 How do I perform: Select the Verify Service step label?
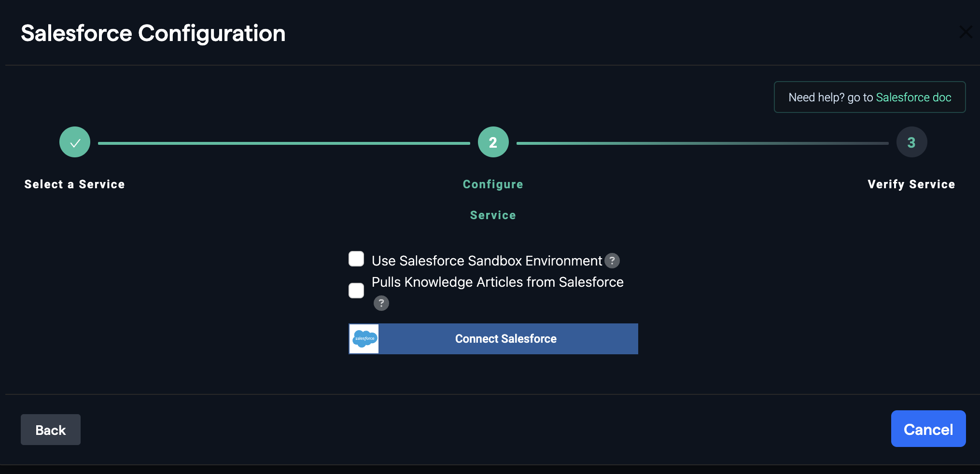click(x=911, y=184)
